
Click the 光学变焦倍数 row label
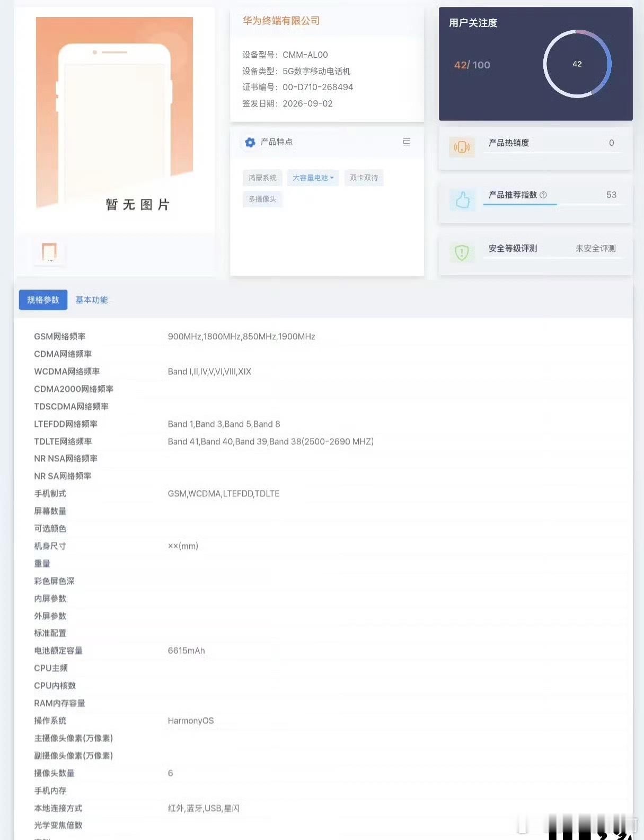click(x=58, y=825)
